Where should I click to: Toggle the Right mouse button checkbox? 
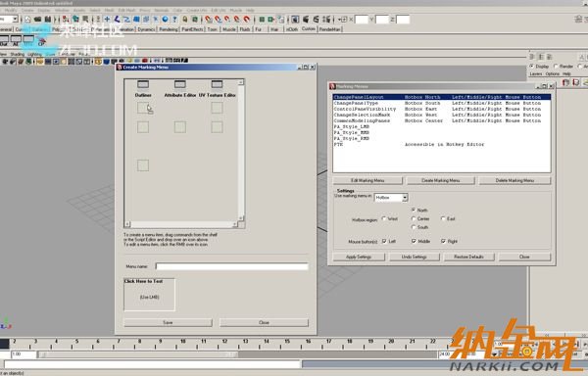click(x=444, y=241)
